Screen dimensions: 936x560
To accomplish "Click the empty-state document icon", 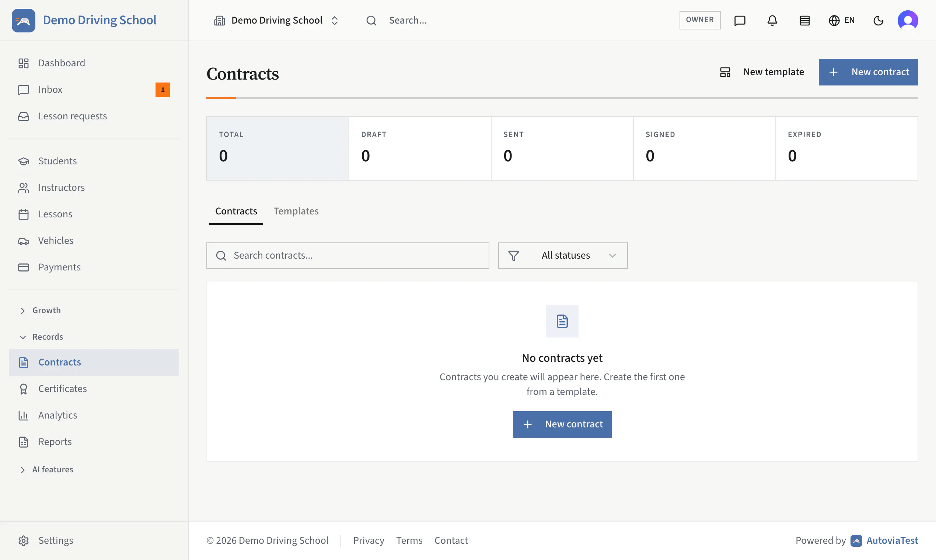I will 562,322.
